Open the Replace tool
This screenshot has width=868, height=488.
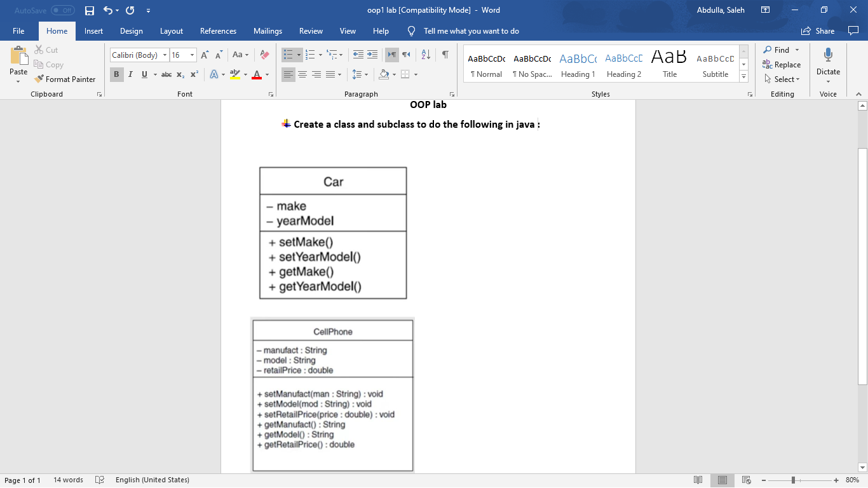click(x=783, y=64)
